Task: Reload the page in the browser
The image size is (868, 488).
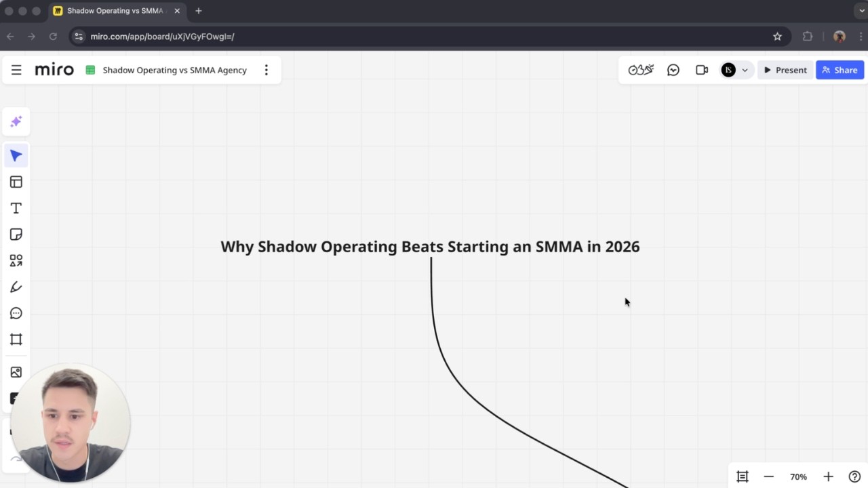Action: click(53, 37)
